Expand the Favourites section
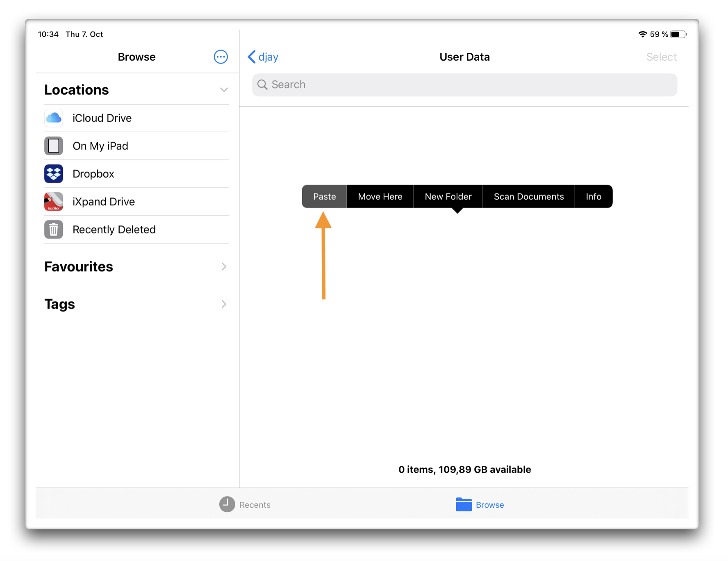This screenshot has width=728, height=561. coord(224,267)
